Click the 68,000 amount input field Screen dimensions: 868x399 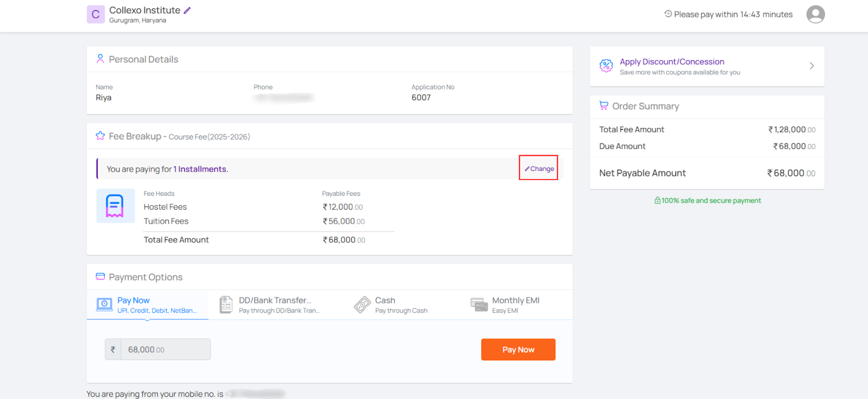[x=165, y=350]
